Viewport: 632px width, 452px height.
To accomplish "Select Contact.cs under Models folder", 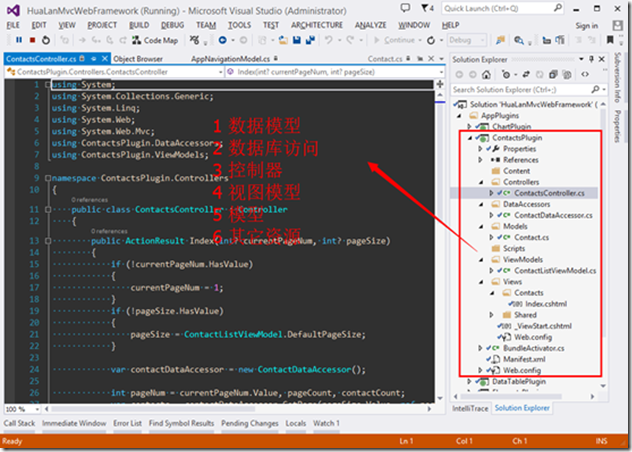I will point(531,237).
